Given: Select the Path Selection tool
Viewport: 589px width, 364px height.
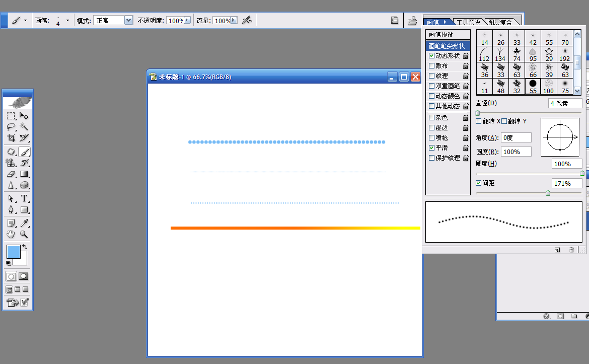Looking at the screenshot, I should pyautogui.click(x=11, y=198).
